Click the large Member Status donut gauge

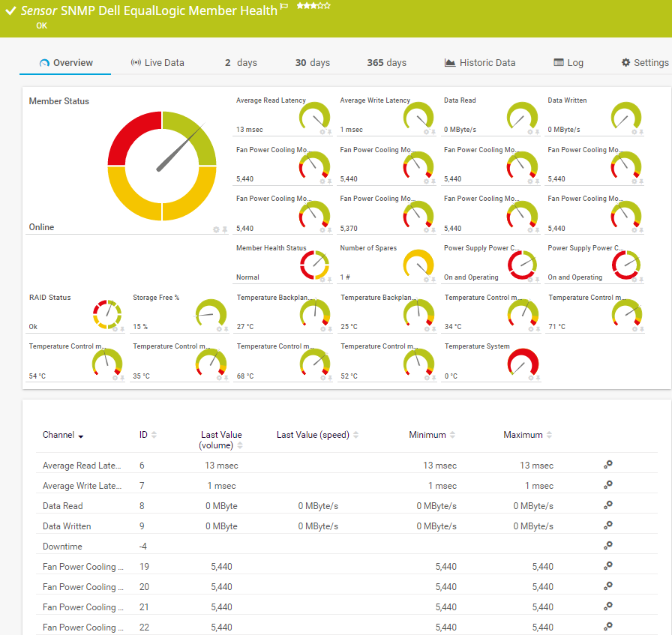[x=162, y=166]
